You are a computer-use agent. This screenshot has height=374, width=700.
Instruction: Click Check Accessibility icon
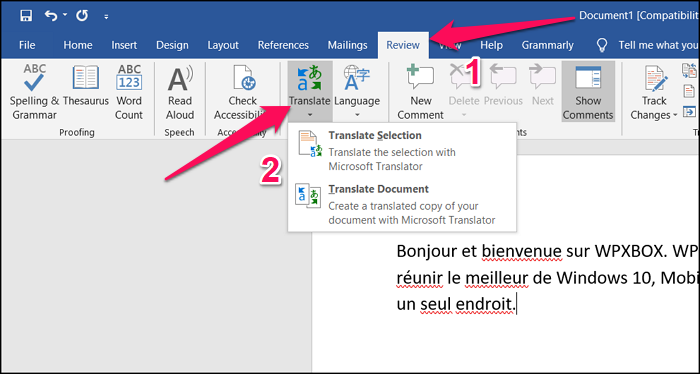(x=243, y=78)
